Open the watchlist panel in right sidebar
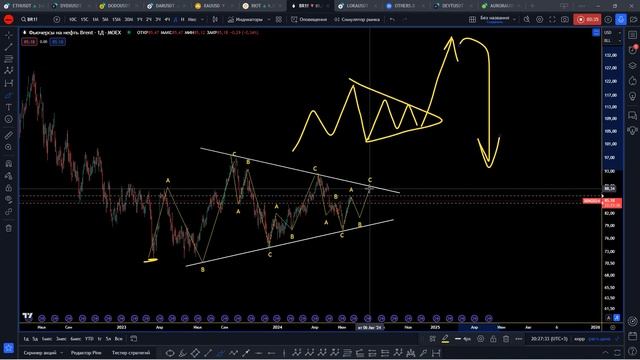640x360 pixels. (x=633, y=36)
